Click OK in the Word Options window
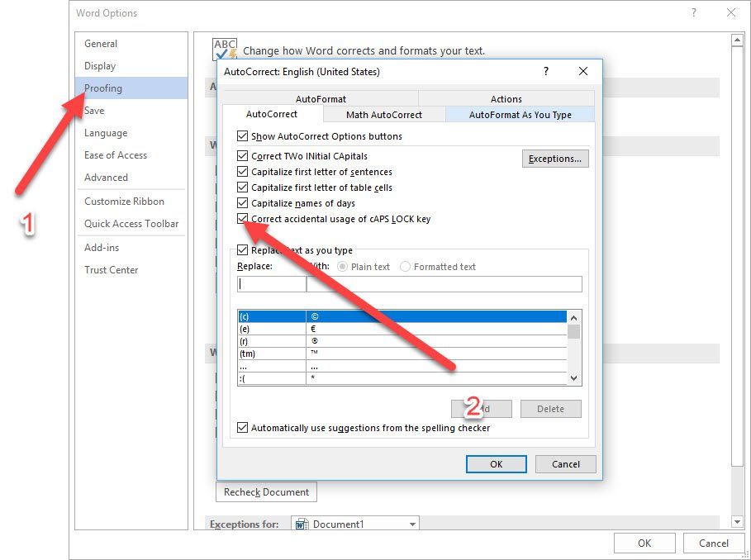This screenshot has width=751, height=560. pyautogui.click(x=644, y=543)
